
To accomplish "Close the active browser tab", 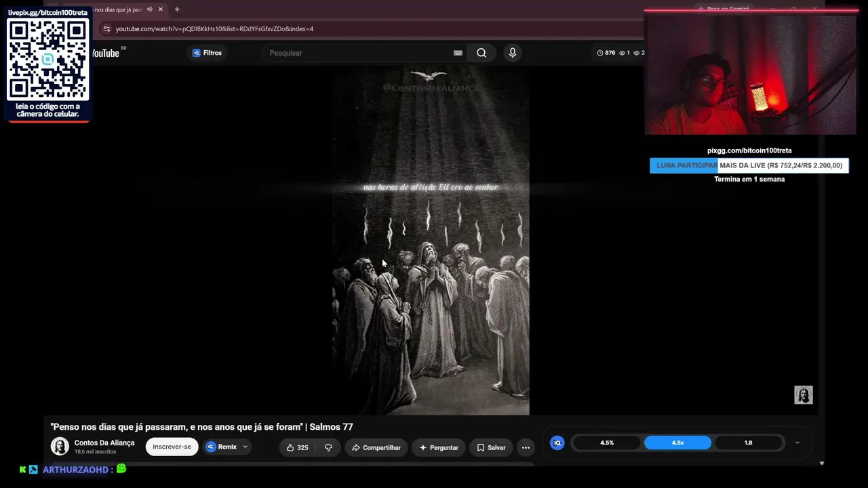I will [161, 9].
